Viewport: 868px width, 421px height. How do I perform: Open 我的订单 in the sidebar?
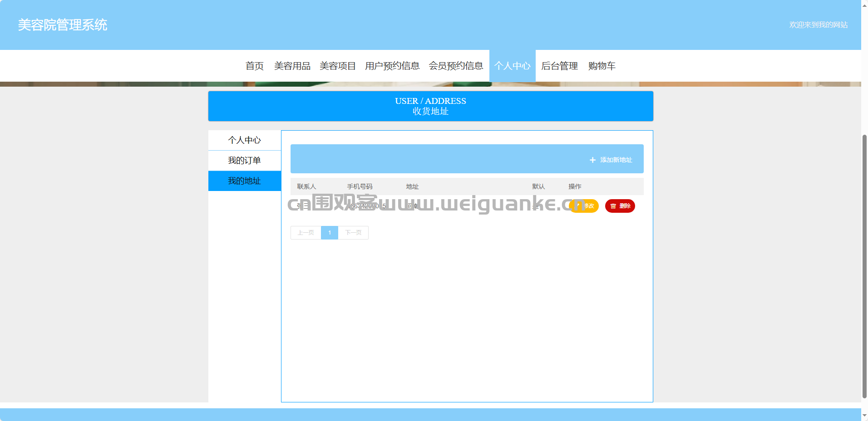(245, 161)
